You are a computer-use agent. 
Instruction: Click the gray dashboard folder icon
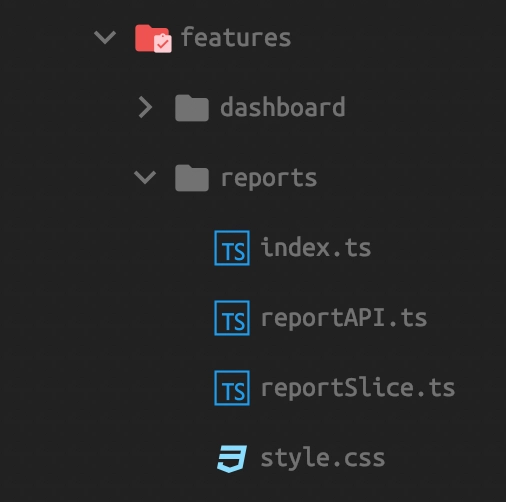tap(192, 108)
